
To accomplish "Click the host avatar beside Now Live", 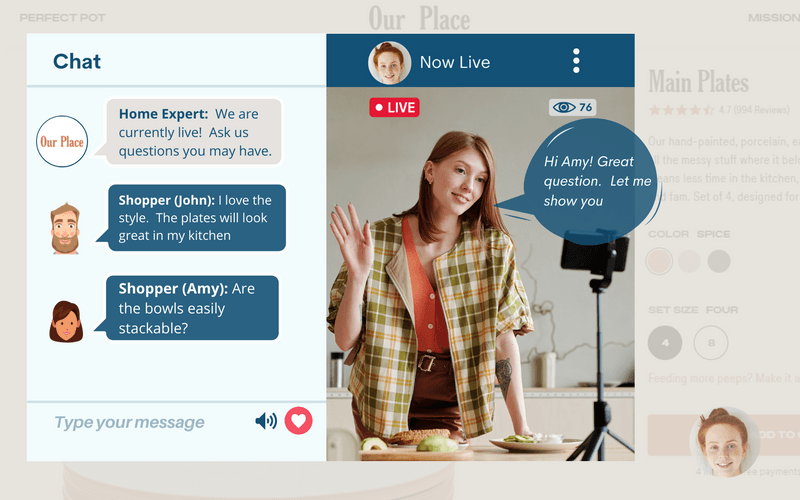I will (390, 62).
